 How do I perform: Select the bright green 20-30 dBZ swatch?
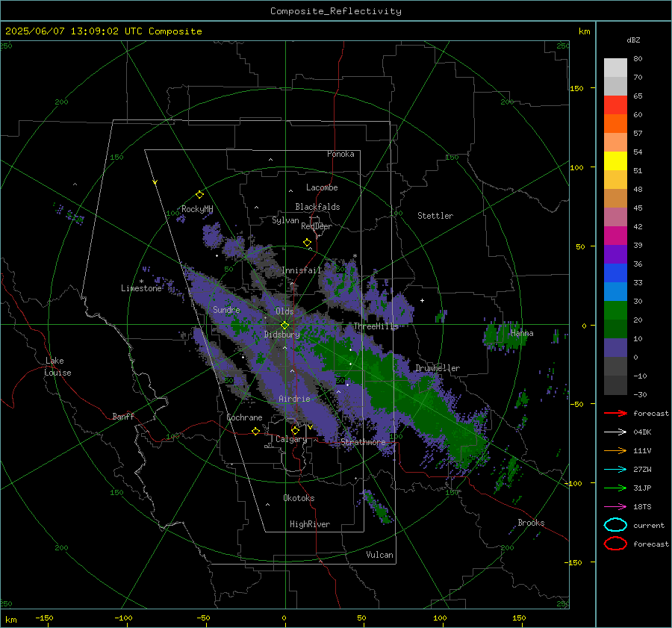615,311
